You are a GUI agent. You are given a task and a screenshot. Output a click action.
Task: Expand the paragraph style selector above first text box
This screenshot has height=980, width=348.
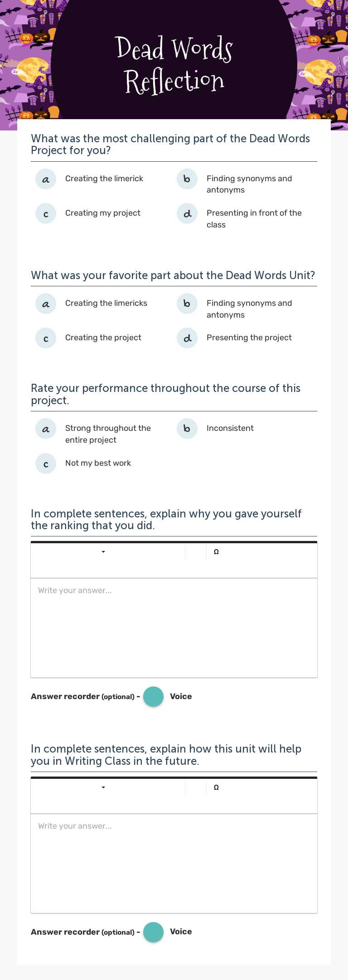pyautogui.click(x=103, y=551)
